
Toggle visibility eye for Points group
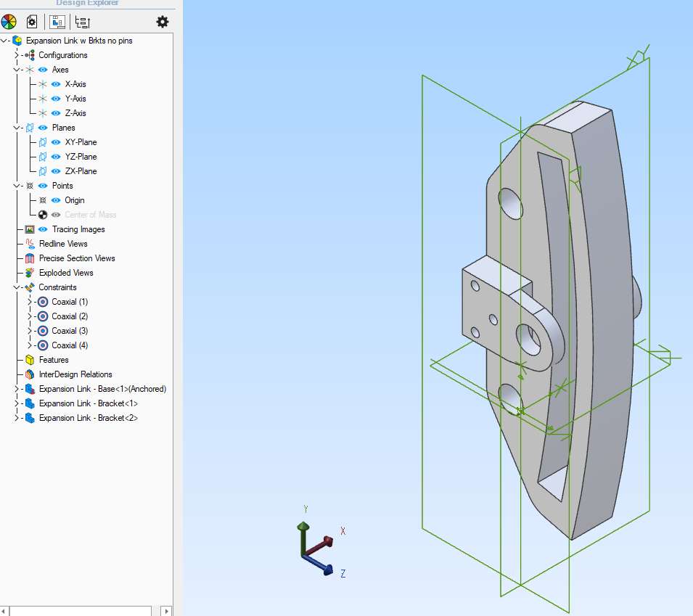[43, 186]
